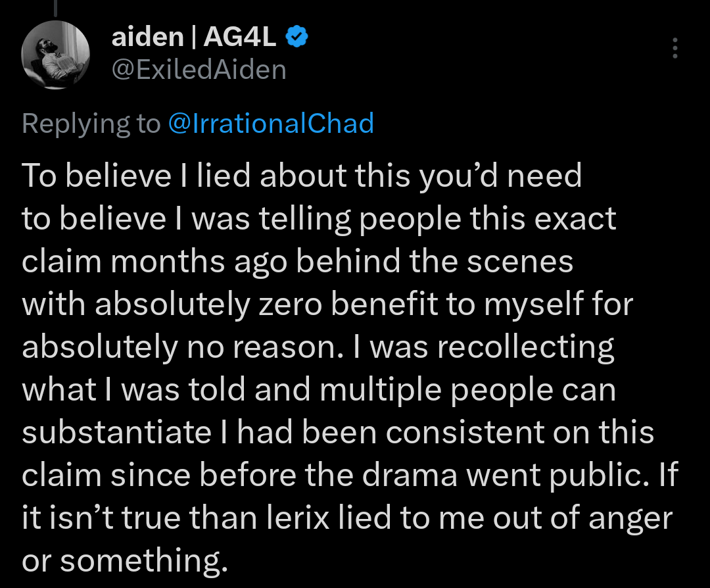This screenshot has height=588, width=710.
Task: Click the line "to believe I was telling people"
Action: click(319, 219)
